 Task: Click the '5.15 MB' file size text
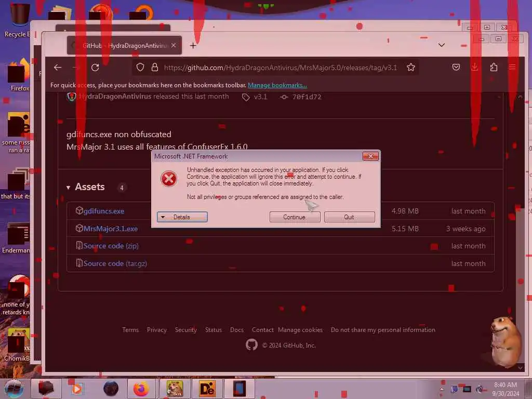pos(405,229)
